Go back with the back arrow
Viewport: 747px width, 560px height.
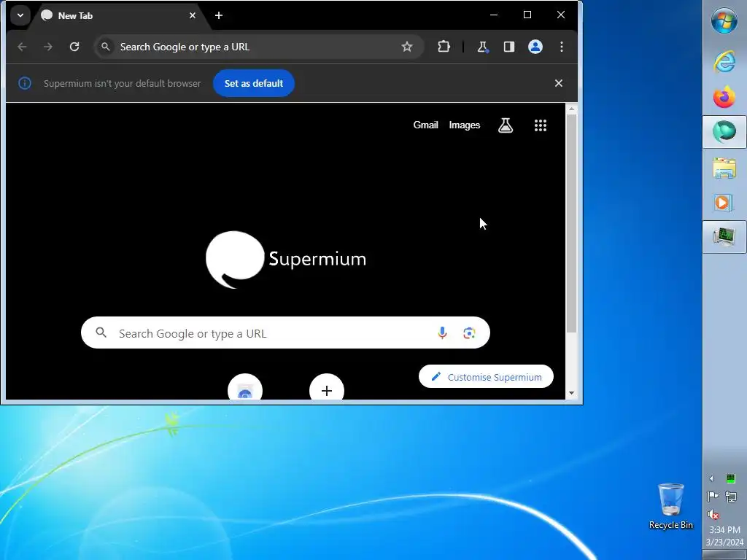22,47
